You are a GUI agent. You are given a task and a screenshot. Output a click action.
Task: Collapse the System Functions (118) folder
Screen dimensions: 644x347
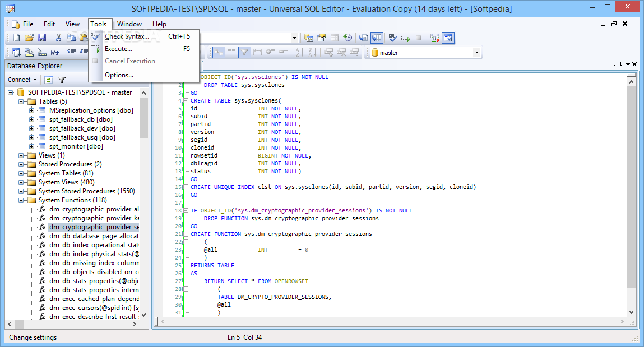[x=21, y=200]
